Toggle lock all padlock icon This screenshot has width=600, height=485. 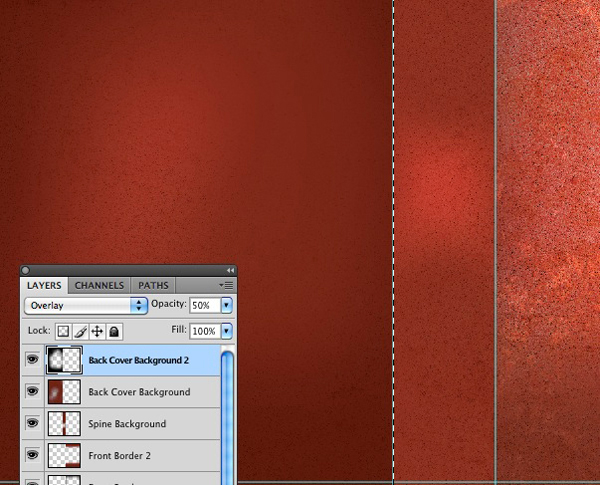[114, 331]
